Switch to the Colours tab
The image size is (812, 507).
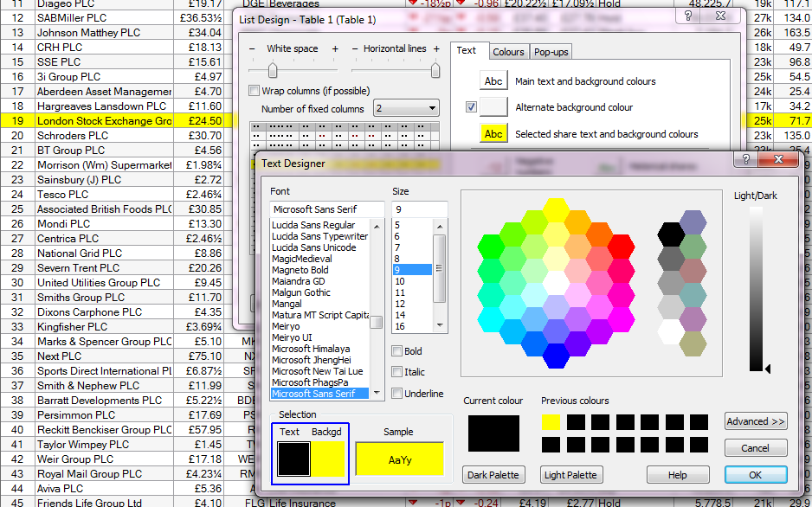click(x=508, y=52)
